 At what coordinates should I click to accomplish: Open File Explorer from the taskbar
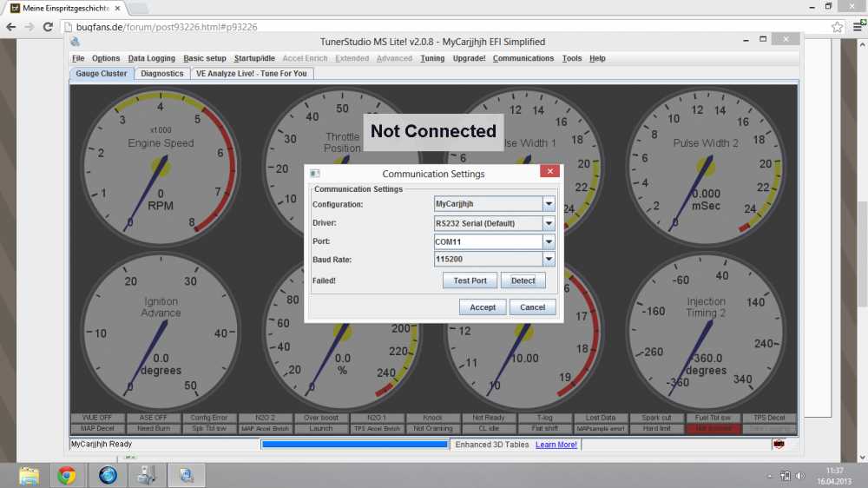(x=29, y=475)
